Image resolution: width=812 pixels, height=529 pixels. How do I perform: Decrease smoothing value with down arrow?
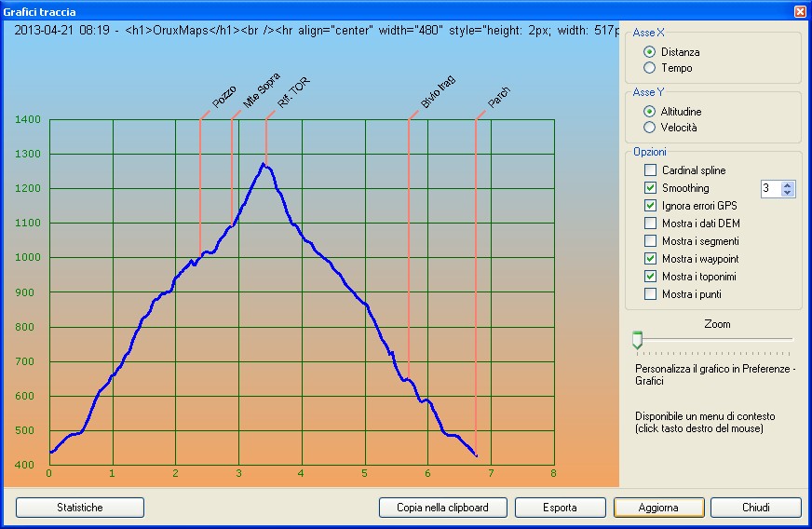788,193
